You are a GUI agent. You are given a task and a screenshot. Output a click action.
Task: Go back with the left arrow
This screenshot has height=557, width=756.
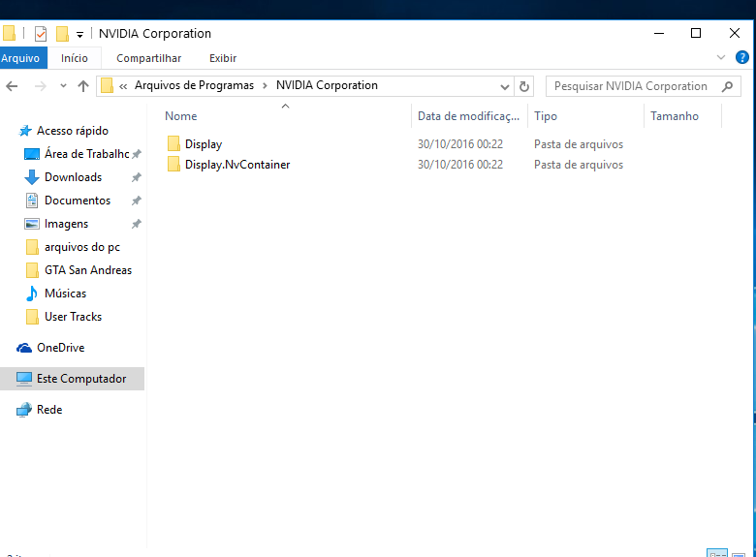point(12,86)
